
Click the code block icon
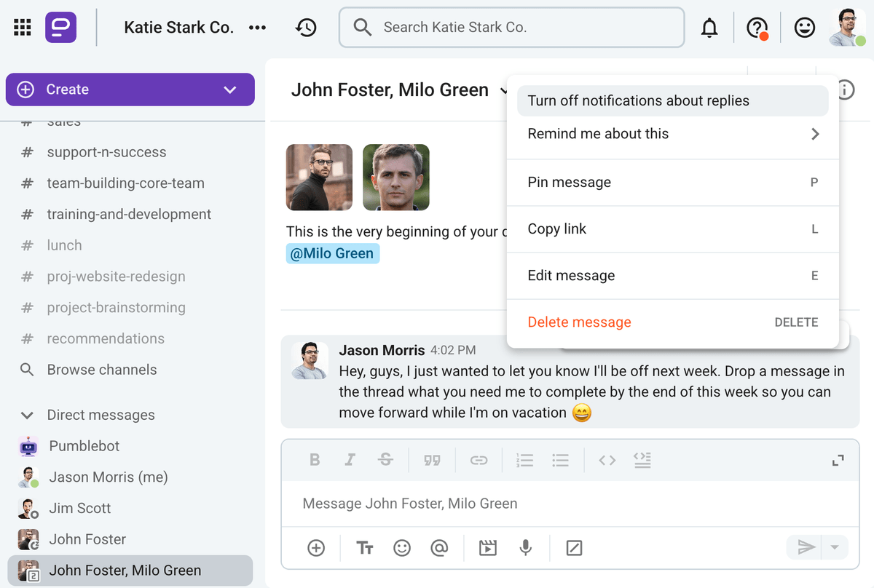642,460
